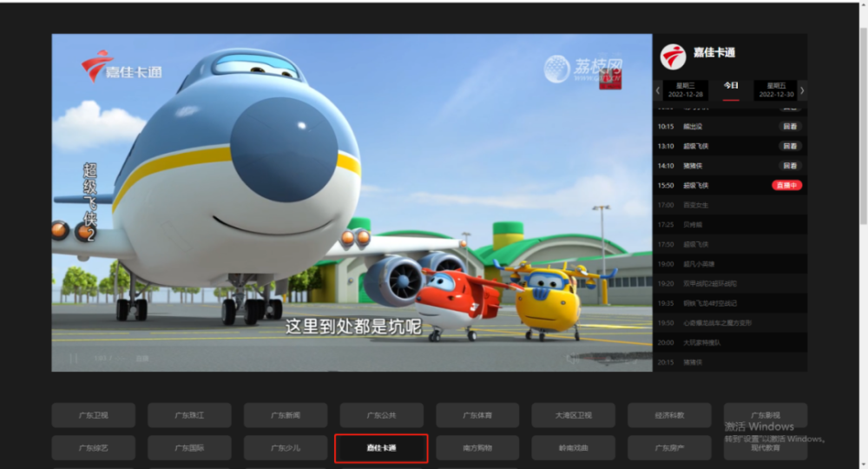Switch to the 广东新闻 channel
The height and width of the screenshot is (469, 868).
[286, 415]
